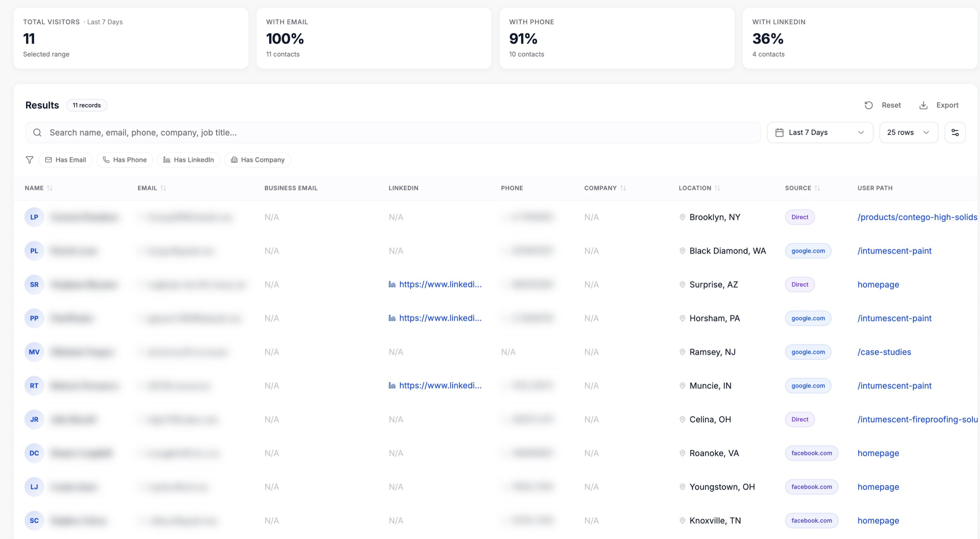The image size is (980, 539).
Task: Click the funnel filter icon
Action: pyautogui.click(x=29, y=160)
